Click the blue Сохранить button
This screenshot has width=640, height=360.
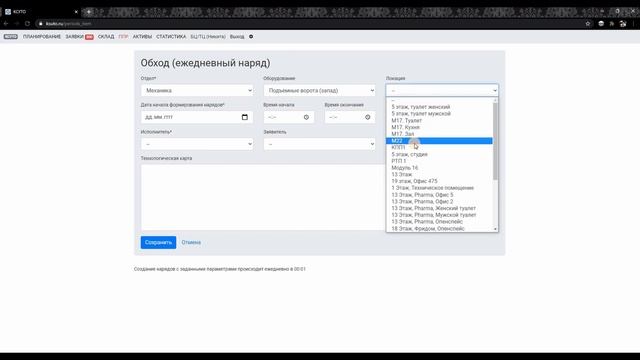click(158, 242)
